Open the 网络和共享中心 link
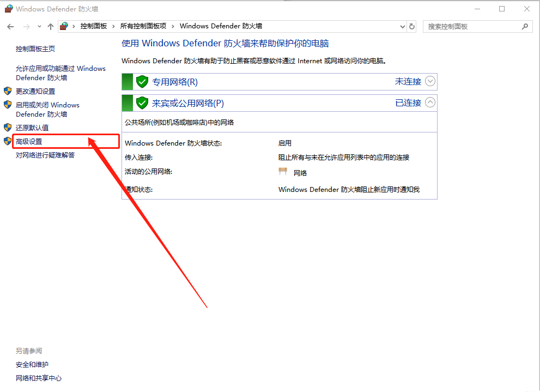The image size is (540, 392). pyautogui.click(x=38, y=378)
